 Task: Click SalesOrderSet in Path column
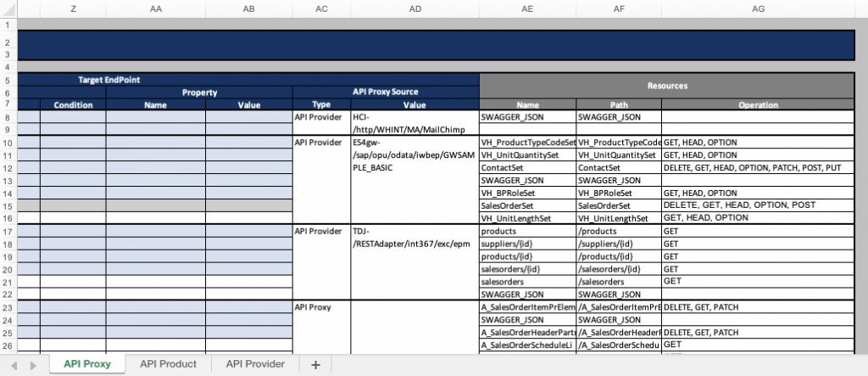point(619,205)
